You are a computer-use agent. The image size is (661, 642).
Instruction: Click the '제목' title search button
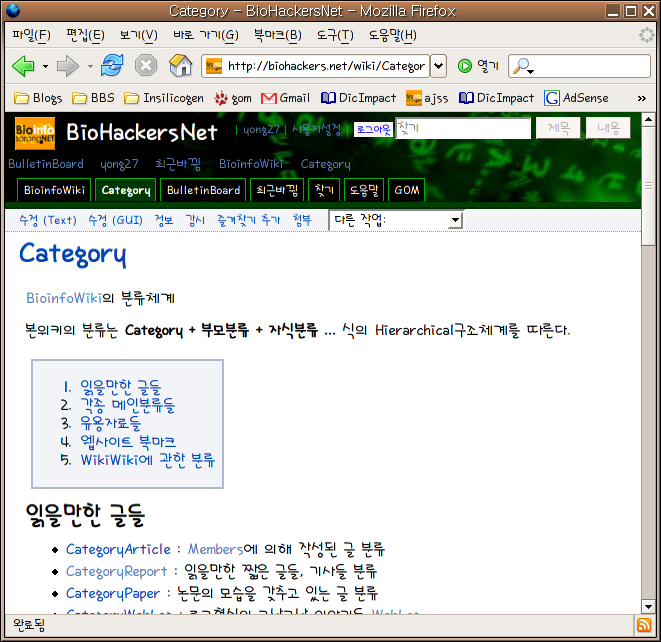coord(557,128)
